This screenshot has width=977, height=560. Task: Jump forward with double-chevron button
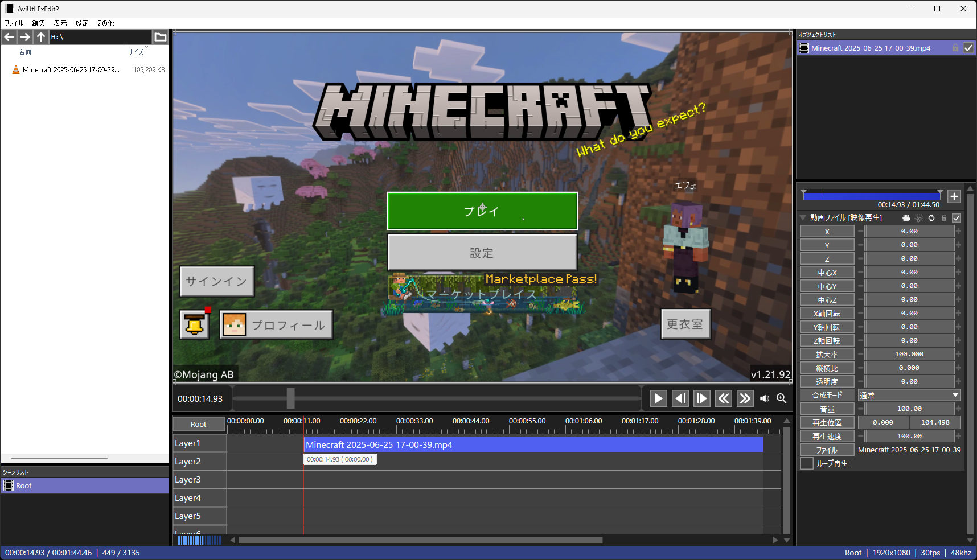pyautogui.click(x=745, y=398)
